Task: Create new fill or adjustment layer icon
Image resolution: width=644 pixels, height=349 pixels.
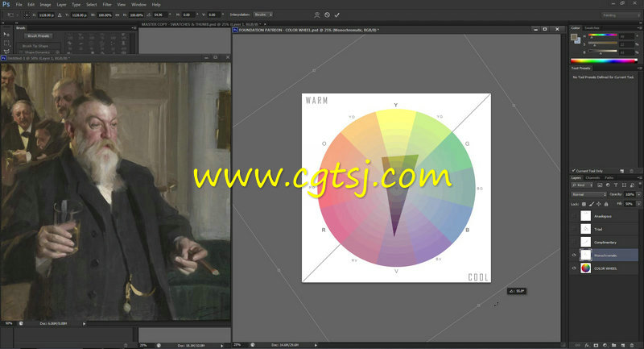Action: (x=605, y=345)
